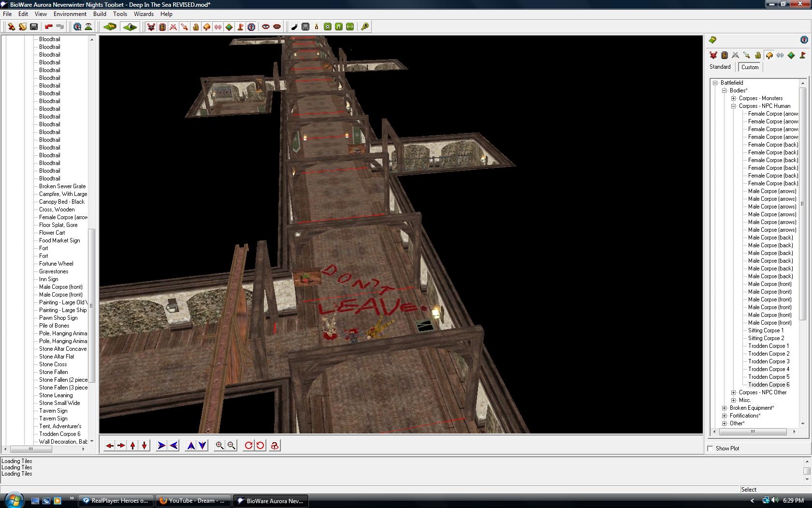Click the zoom out magnifier below viewport
Screen dimensions: 812x508
click(232, 446)
